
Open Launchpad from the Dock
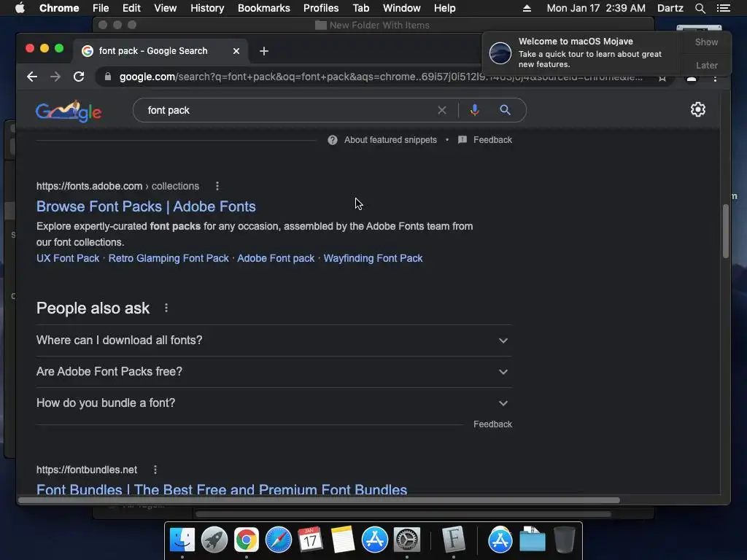214,540
